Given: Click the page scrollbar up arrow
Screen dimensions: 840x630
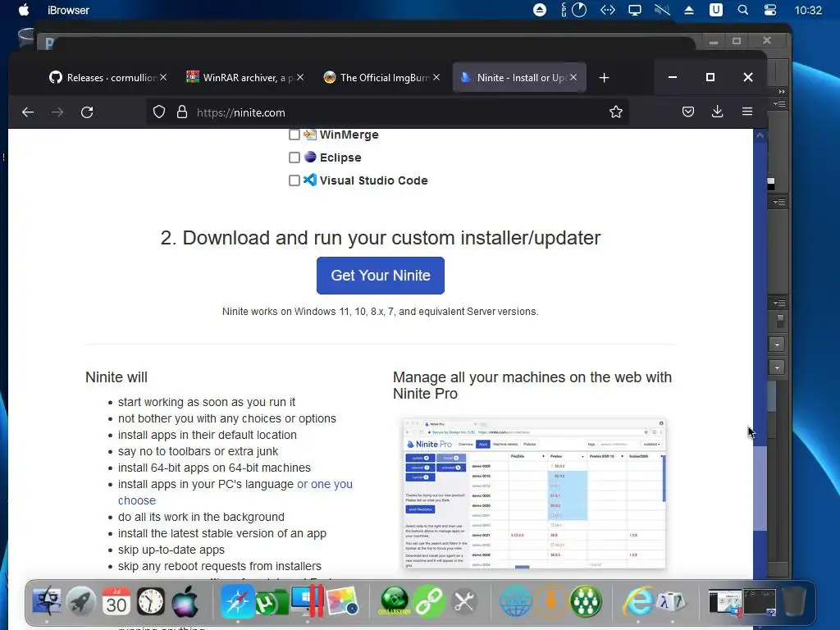Looking at the screenshot, I should point(760,136).
